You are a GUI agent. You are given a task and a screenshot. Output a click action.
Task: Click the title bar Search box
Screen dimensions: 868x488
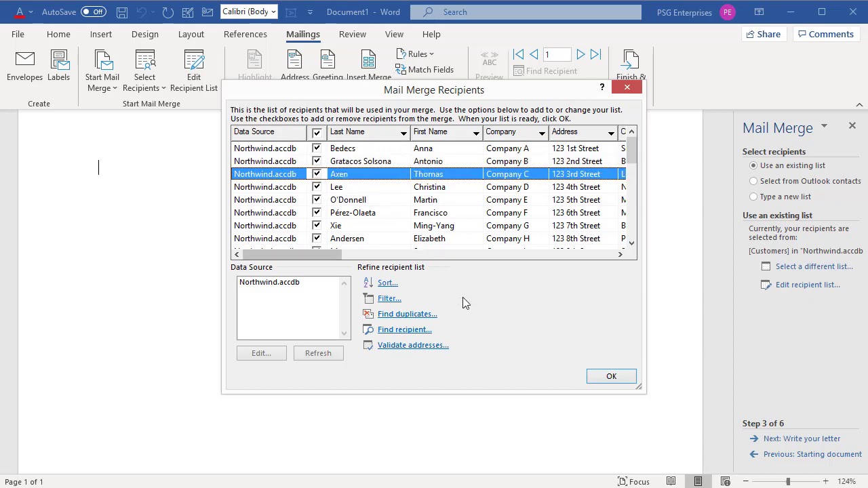pos(526,12)
